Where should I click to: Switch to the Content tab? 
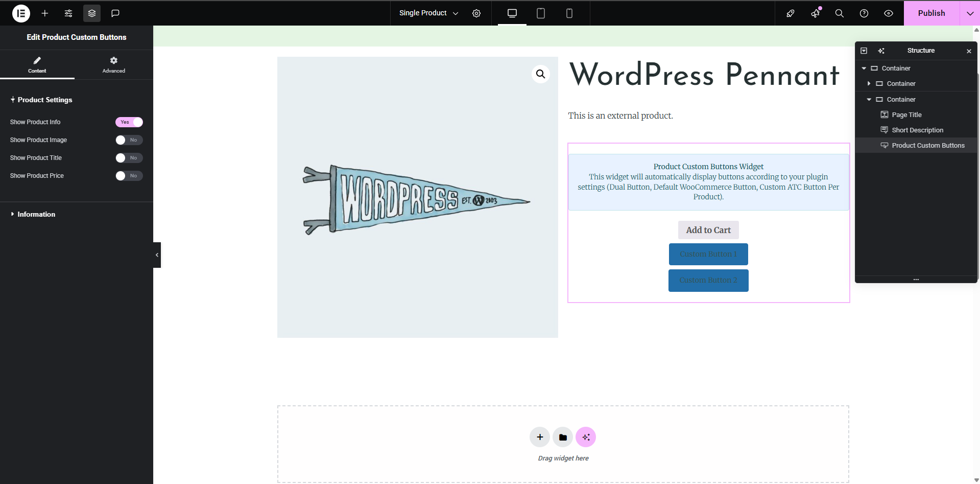(37, 65)
